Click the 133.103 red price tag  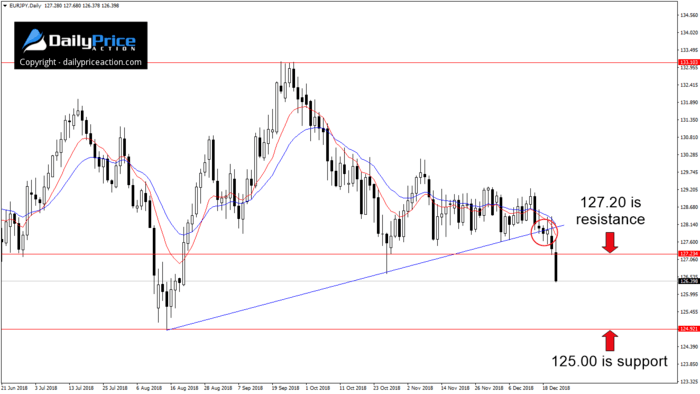point(688,62)
